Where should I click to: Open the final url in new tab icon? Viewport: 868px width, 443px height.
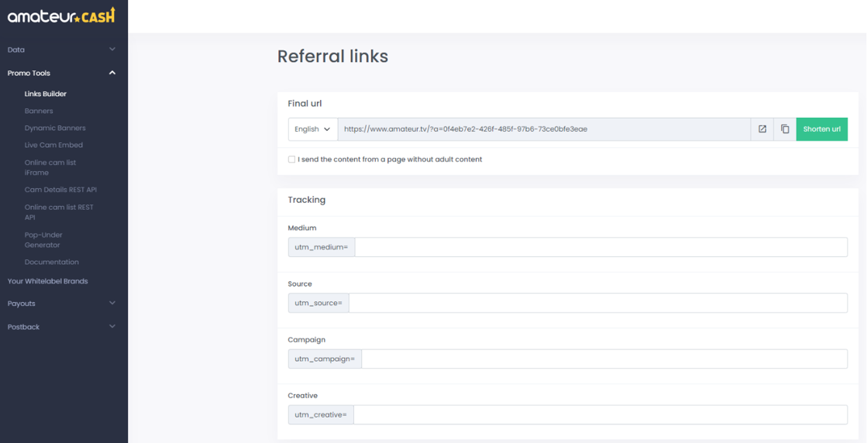(763, 129)
